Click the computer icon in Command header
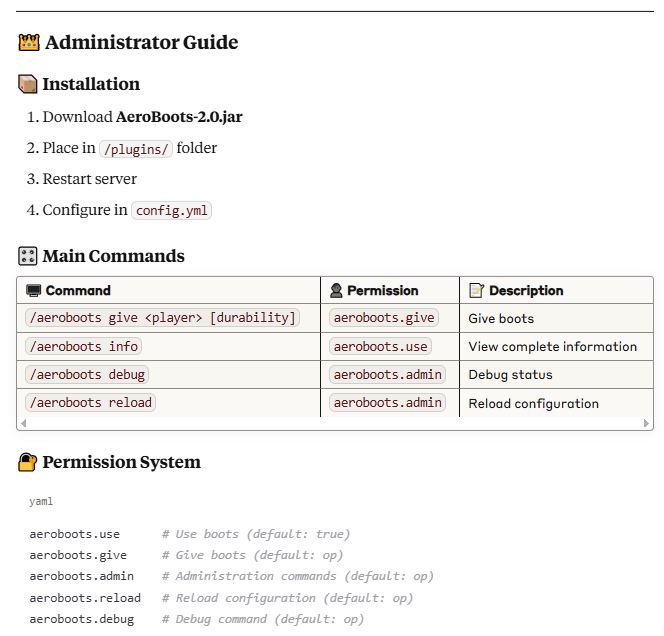This screenshot has height=636, width=664. click(34, 291)
